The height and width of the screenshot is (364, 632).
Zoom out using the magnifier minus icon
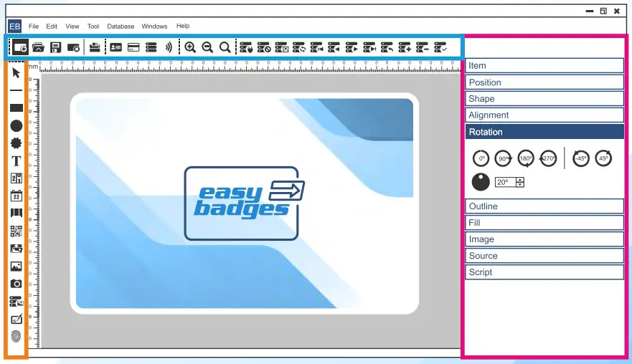tap(207, 47)
